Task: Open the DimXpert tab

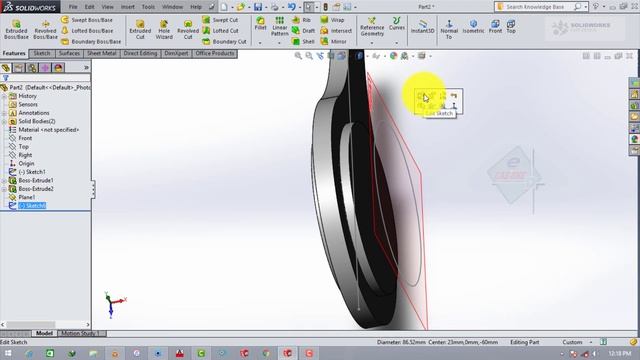Action: [x=176, y=53]
